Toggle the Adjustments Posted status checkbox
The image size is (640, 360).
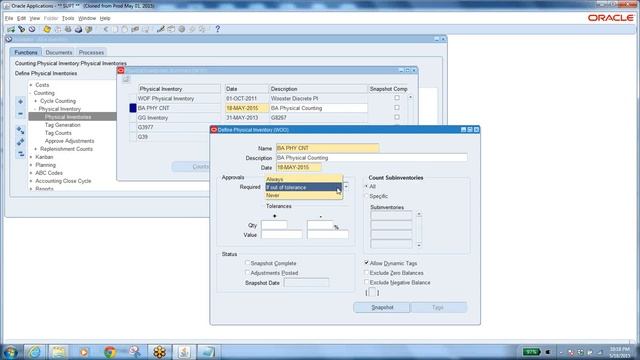(x=247, y=273)
